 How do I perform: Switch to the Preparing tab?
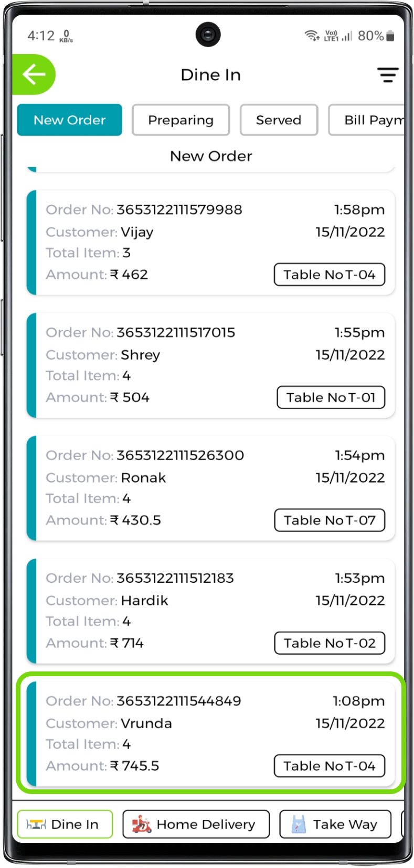181,120
